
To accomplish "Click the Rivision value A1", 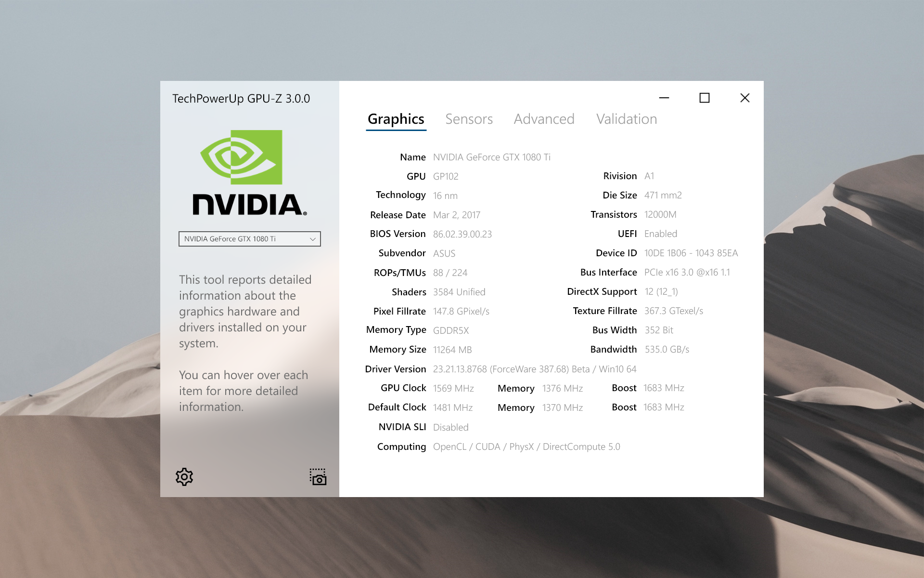I will tap(649, 176).
